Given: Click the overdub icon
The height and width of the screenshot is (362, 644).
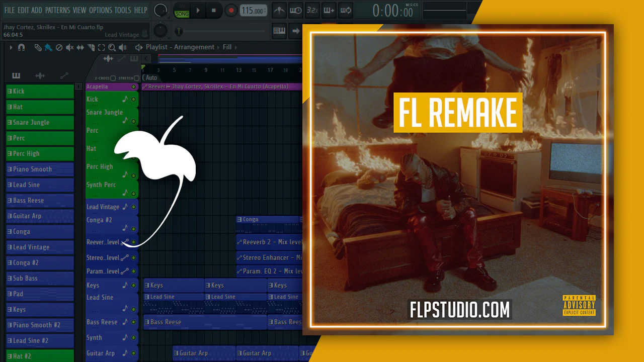Looking at the screenshot, I should click(329, 10).
